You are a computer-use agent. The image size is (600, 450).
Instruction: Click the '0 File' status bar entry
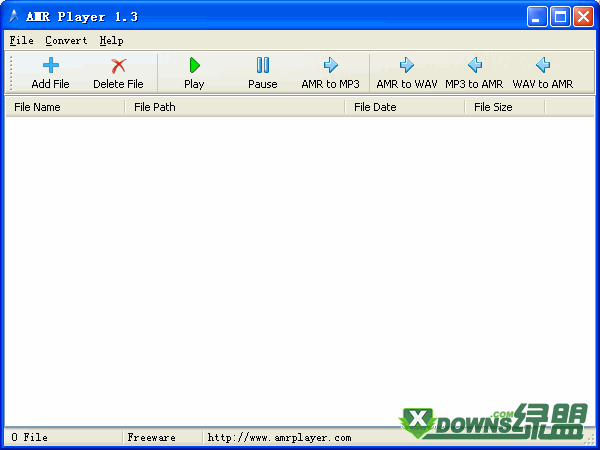(x=29, y=437)
